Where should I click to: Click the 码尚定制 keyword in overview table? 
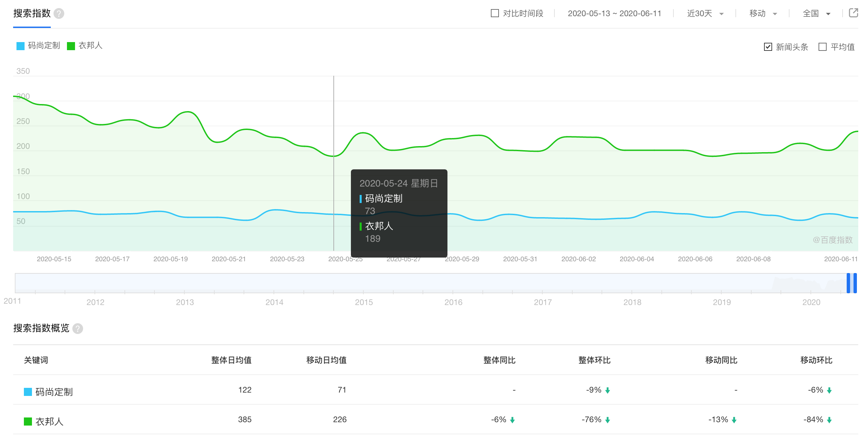click(54, 392)
